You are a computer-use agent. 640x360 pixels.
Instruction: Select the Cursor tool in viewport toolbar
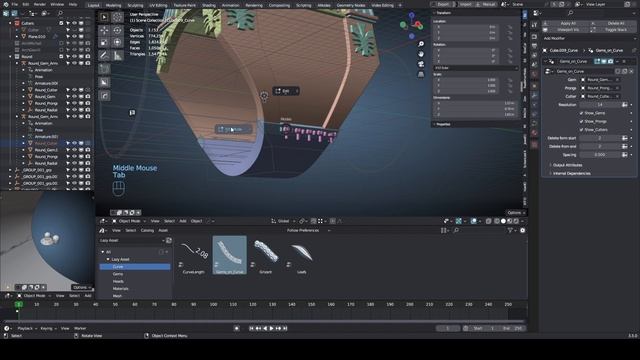pos(117,17)
